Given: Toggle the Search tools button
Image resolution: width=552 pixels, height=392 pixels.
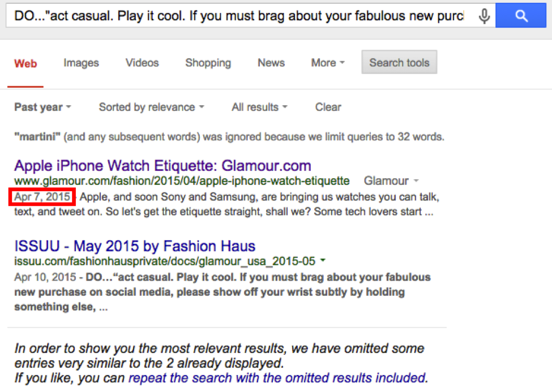Looking at the screenshot, I should coord(399,62).
